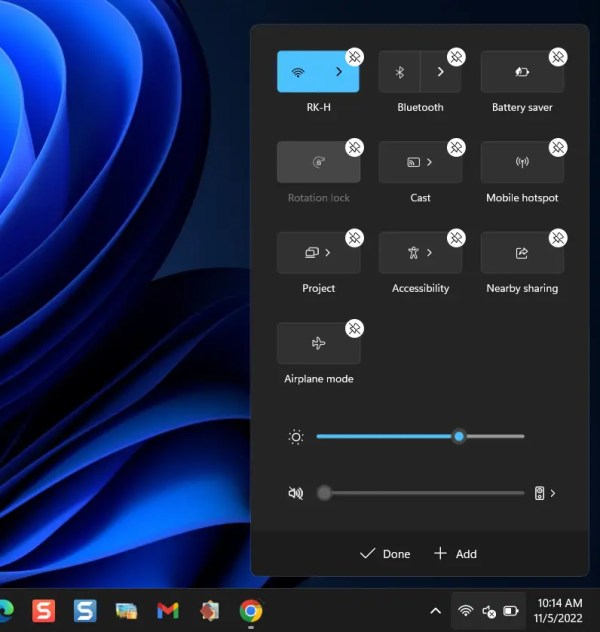Unpin the Nearby sharing tile
The image size is (600, 632).
coord(558,238)
